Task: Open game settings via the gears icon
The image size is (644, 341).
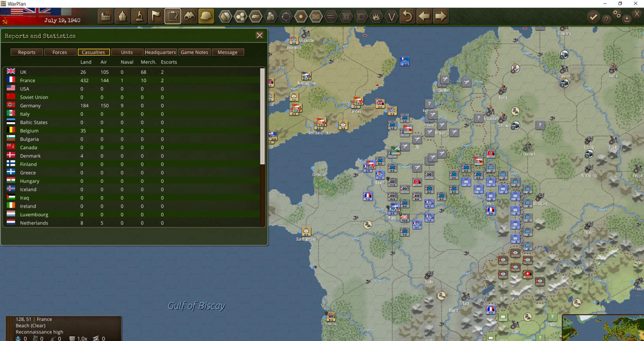Action: (617, 14)
